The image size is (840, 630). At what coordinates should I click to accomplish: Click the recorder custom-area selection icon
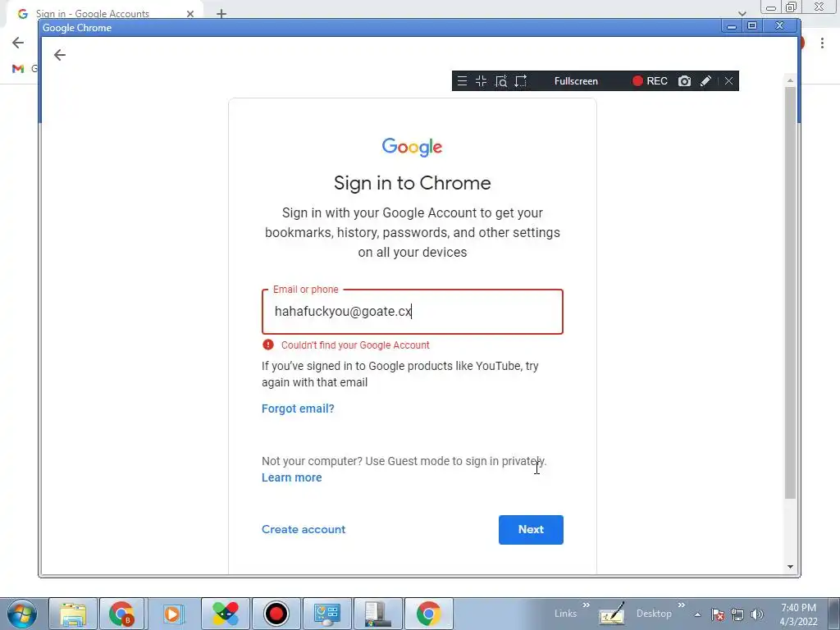(x=521, y=81)
